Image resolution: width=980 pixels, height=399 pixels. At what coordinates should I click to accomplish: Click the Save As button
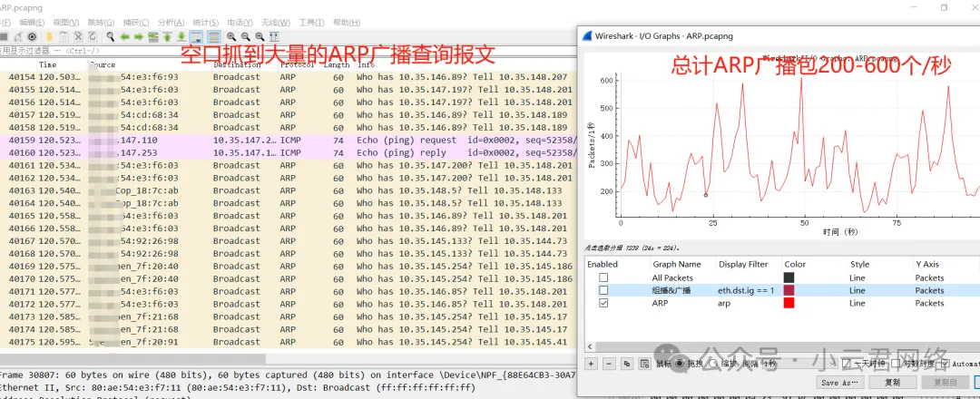pyautogui.click(x=841, y=383)
